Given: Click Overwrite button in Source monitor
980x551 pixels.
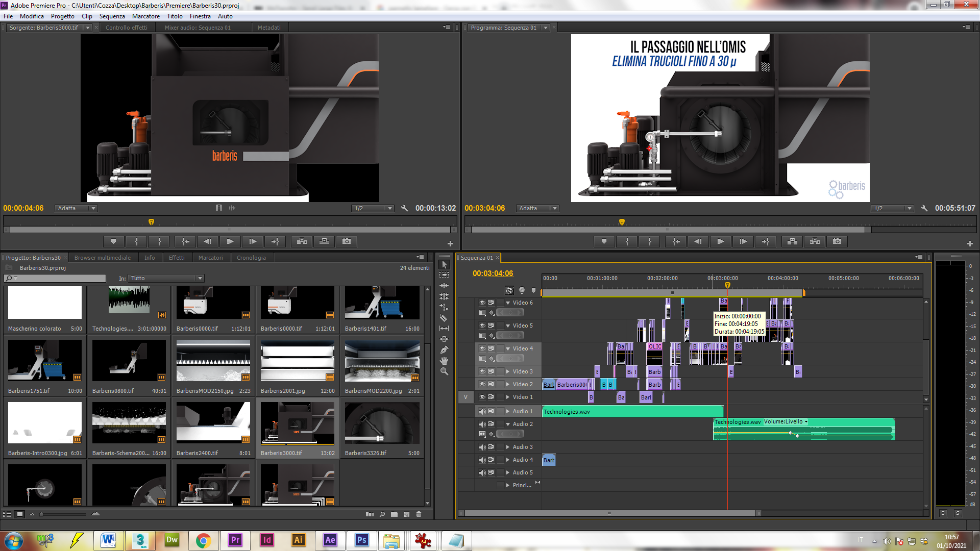Looking at the screenshot, I should 324,241.
